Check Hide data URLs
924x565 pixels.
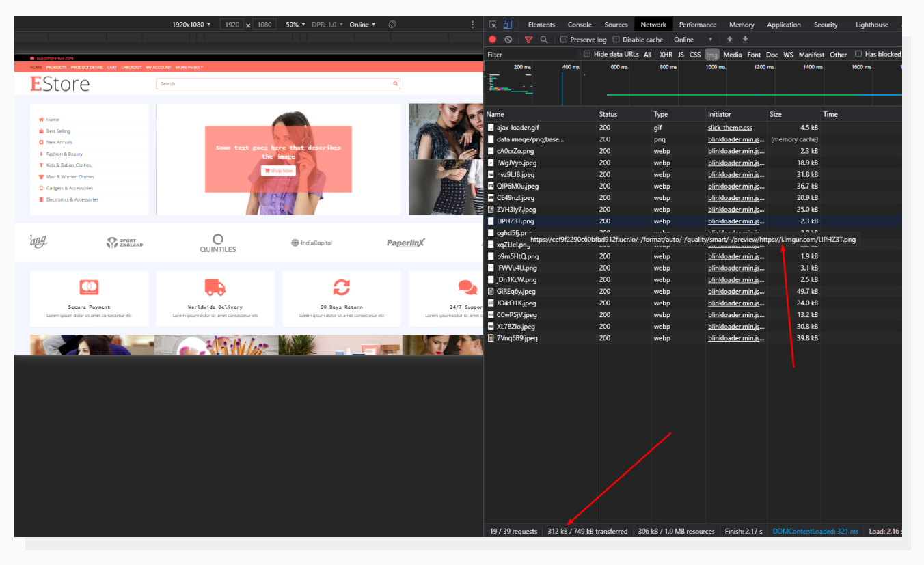586,54
